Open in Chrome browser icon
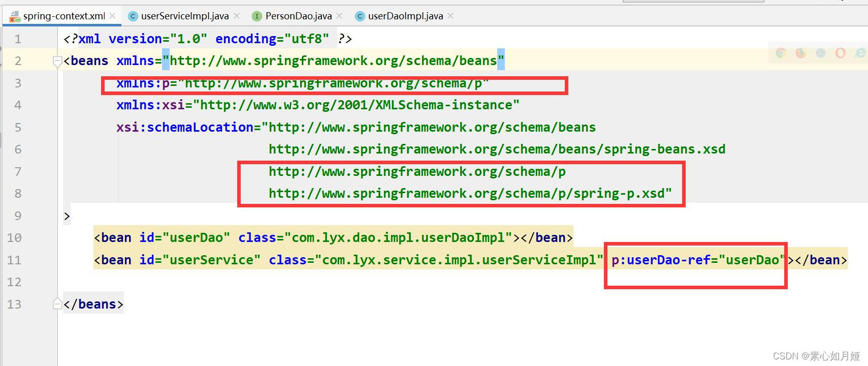This screenshot has width=868, height=366. (x=781, y=53)
